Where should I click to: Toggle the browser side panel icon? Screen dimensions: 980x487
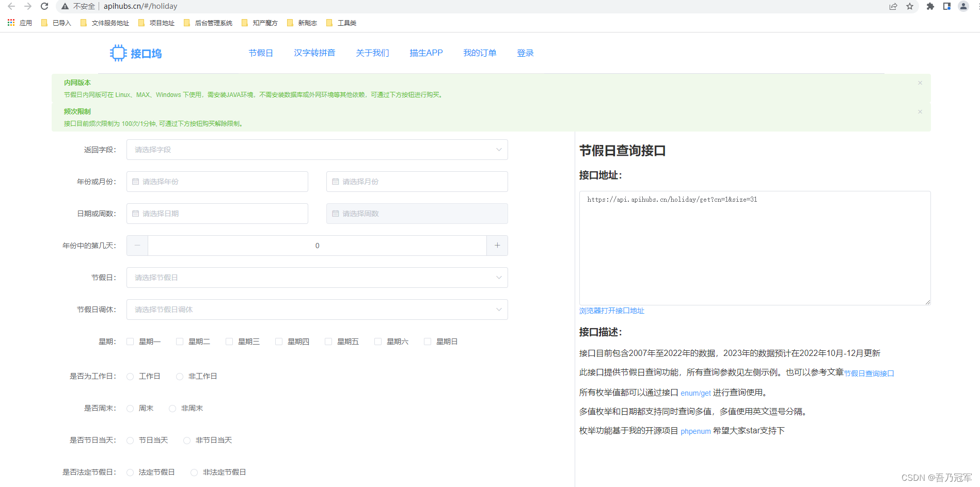click(947, 6)
